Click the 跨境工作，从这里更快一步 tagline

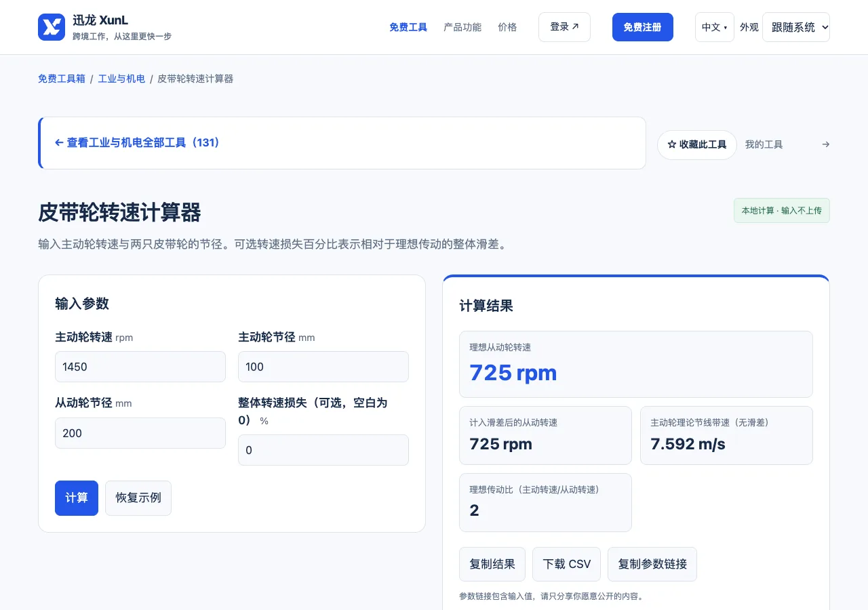point(122,36)
